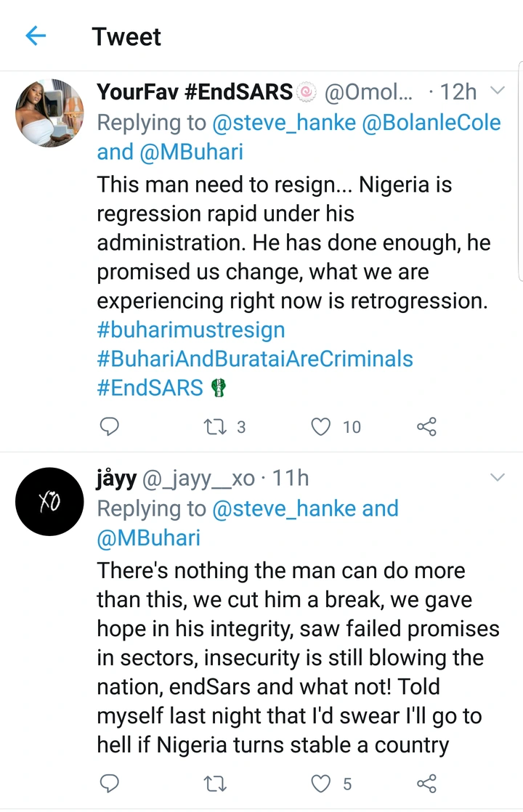Screen dimensions: 523x812
Task: Reply to jåyy's tweet
Action: pyautogui.click(x=108, y=783)
